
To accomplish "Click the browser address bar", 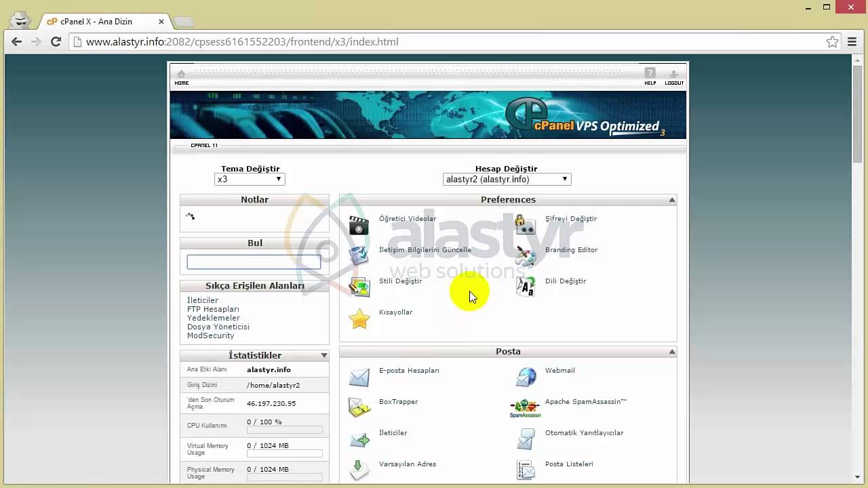I will pyautogui.click(x=448, y=42).
